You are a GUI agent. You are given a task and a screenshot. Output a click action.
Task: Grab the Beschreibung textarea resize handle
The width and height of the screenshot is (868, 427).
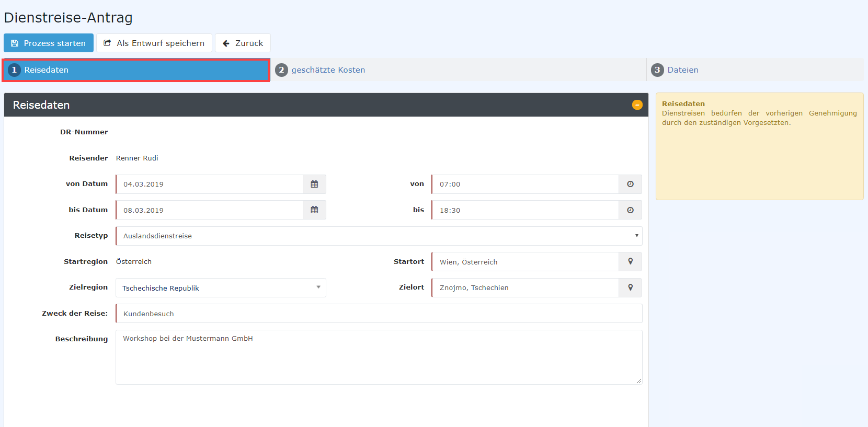tap(639, 381)
